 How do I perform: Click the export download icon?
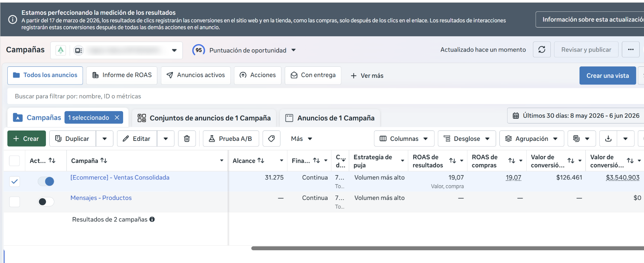[x=608, y=139]
